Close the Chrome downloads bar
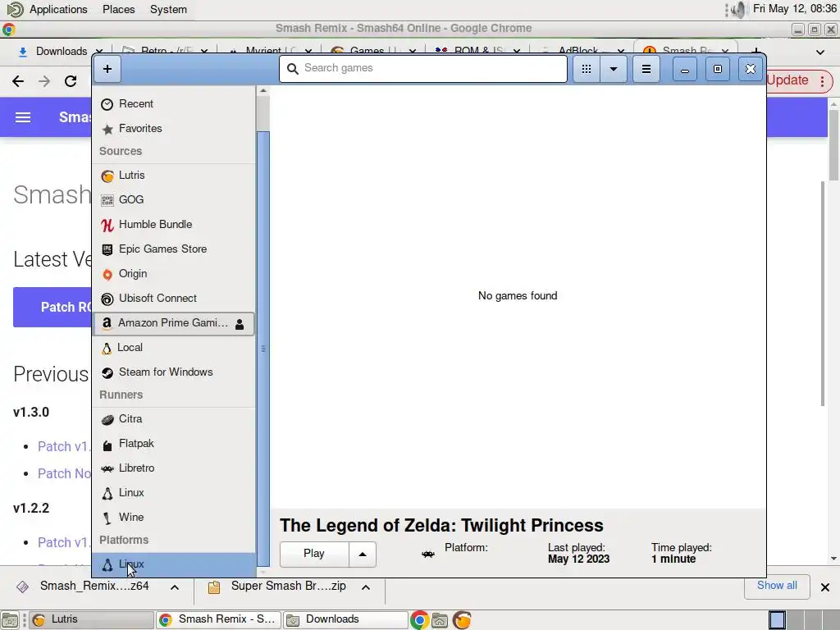The height and width of the screenshot is (630, 840). [825, 587]
